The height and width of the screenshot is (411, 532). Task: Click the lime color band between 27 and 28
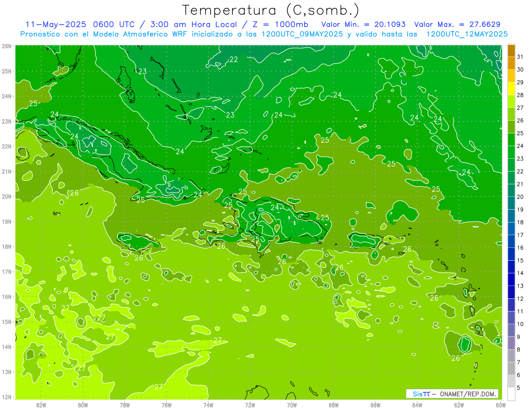511,102
